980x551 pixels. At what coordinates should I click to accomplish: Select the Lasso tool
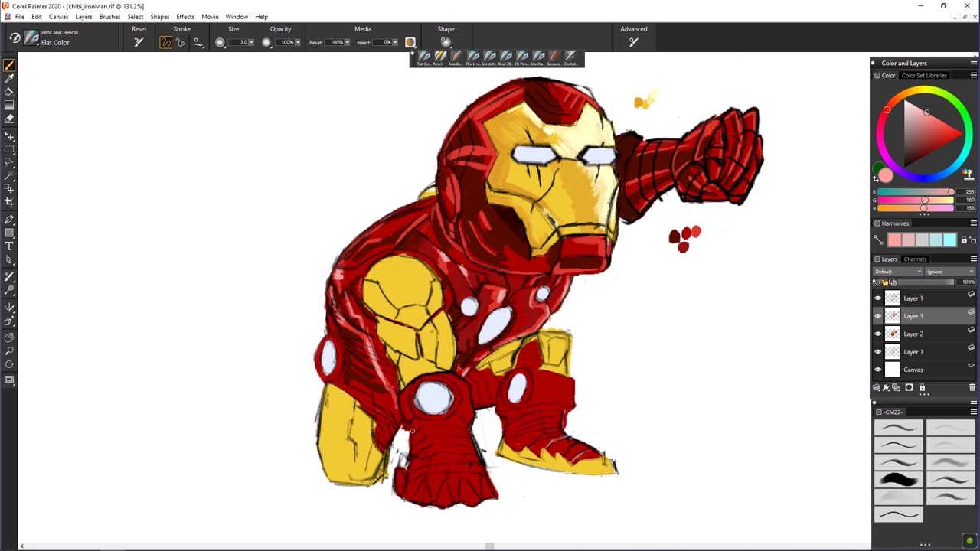pos(9,162)
